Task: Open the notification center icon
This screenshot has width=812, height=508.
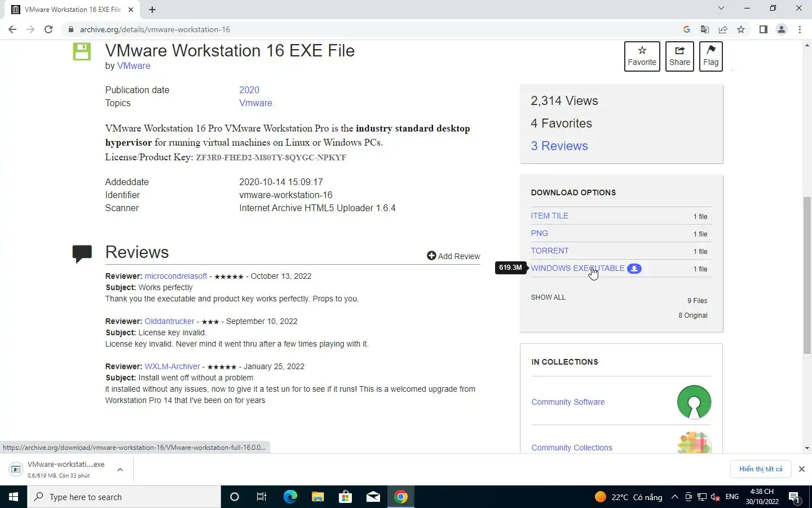Action: point(795,497)
